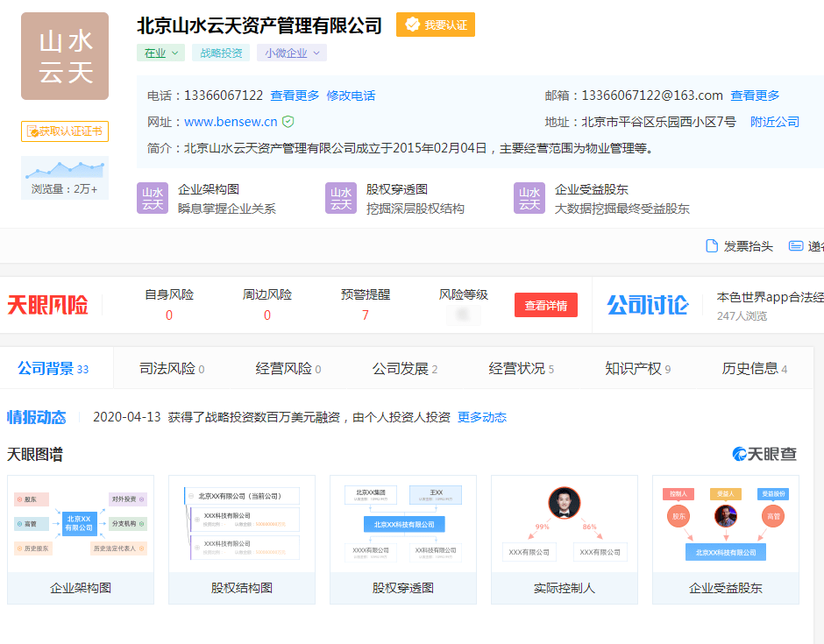Viewport: 824px width, 644px height.
Task: Click the company address text
Action: [x=658, y=122]
